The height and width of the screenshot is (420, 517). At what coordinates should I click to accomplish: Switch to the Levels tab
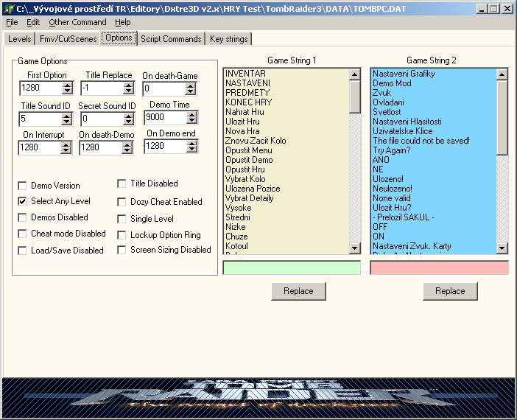click(20, 39)
